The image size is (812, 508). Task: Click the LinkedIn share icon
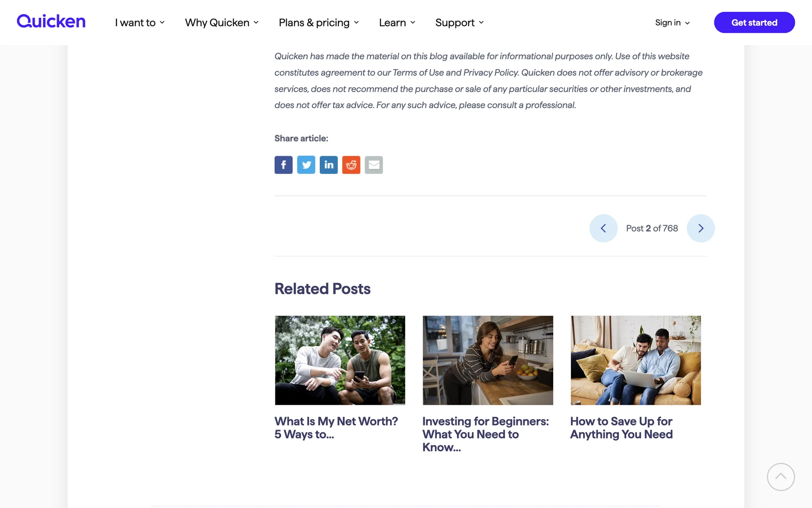(x=329, y=165)
